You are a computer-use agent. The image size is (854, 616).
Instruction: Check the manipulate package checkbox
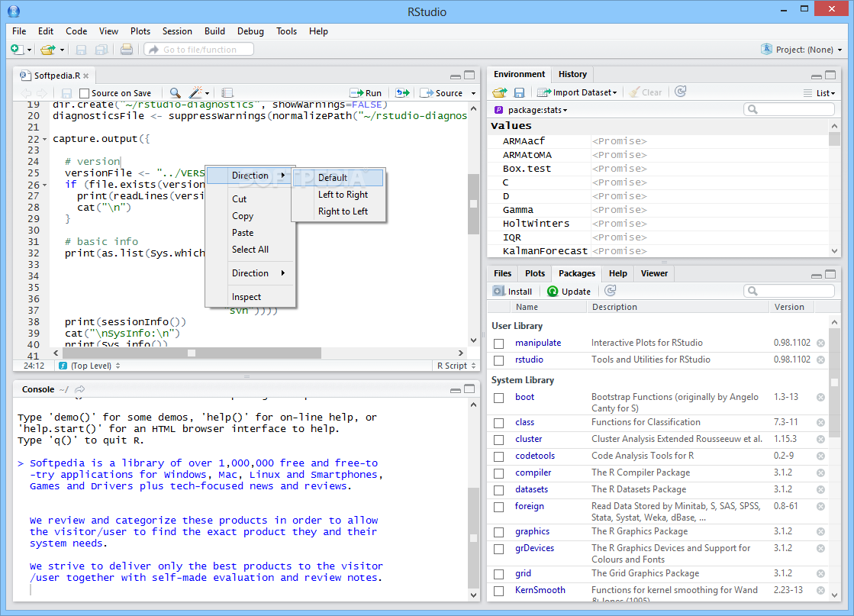pyautogui.click(x=499, y=343)
